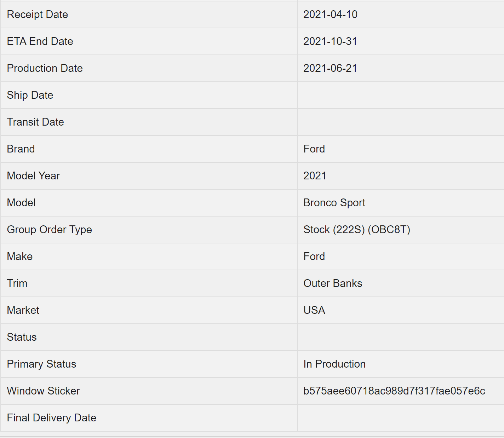Click the In Production status text
The height and width of the screenshot is (438, 504).
334,364
